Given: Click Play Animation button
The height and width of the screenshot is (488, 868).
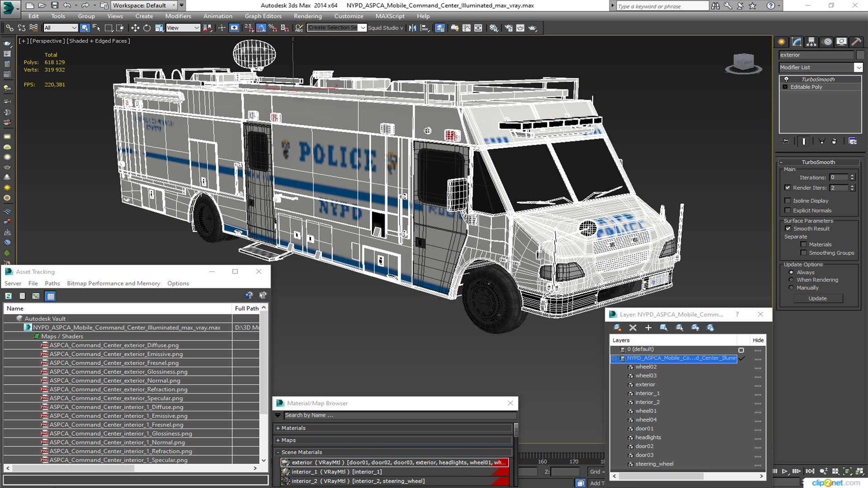Looking at the screenshot, I should click(x=785, y=471).
